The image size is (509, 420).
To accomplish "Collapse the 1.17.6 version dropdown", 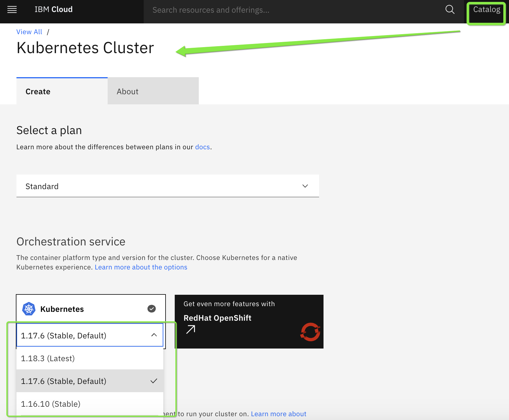I will pyautogui.click(x=90, y=335).
